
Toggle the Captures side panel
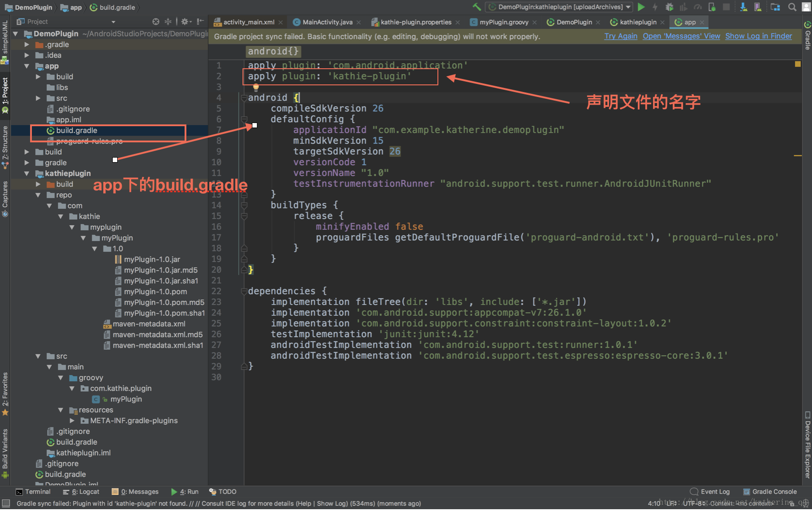[5, 199]
